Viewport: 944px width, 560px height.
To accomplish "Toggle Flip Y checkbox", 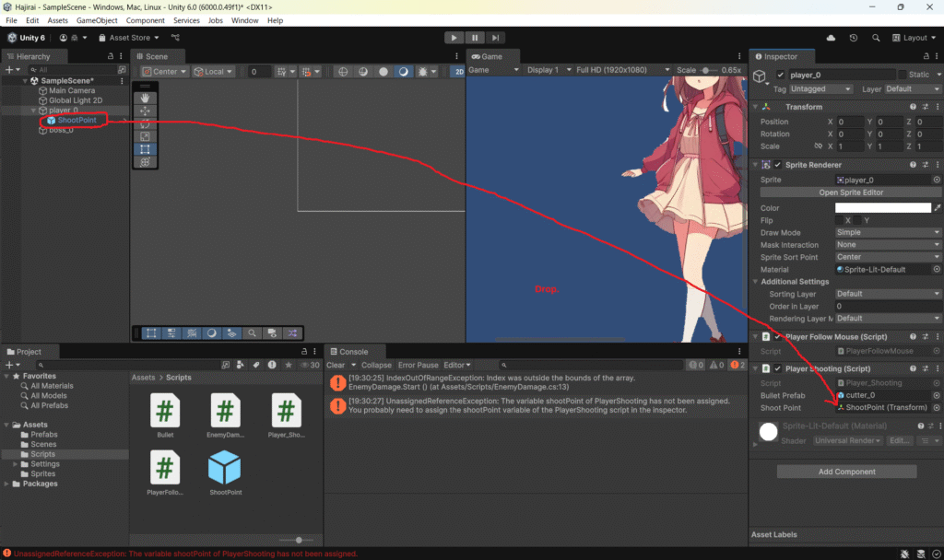I will point(857,220).
